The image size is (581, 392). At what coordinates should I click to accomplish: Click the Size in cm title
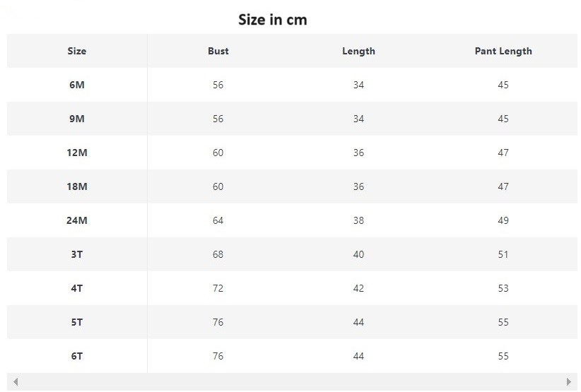point(273,20)
